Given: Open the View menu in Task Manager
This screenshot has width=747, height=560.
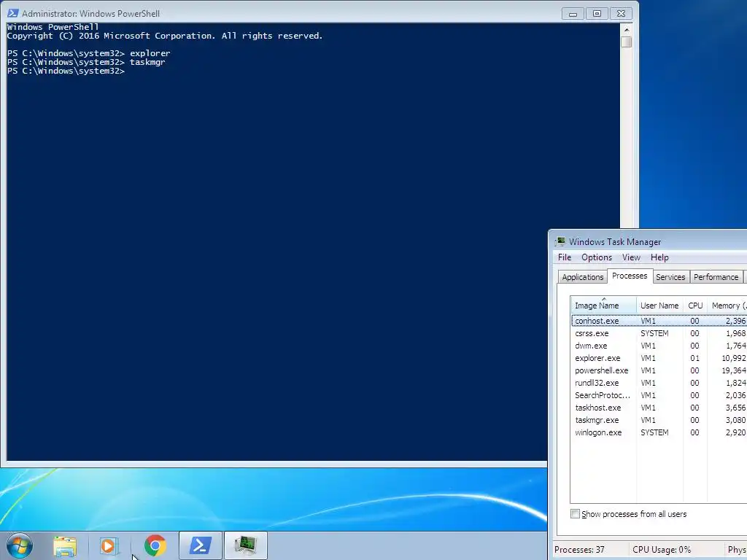Looking at the screenshot, I should click(631, 257).
